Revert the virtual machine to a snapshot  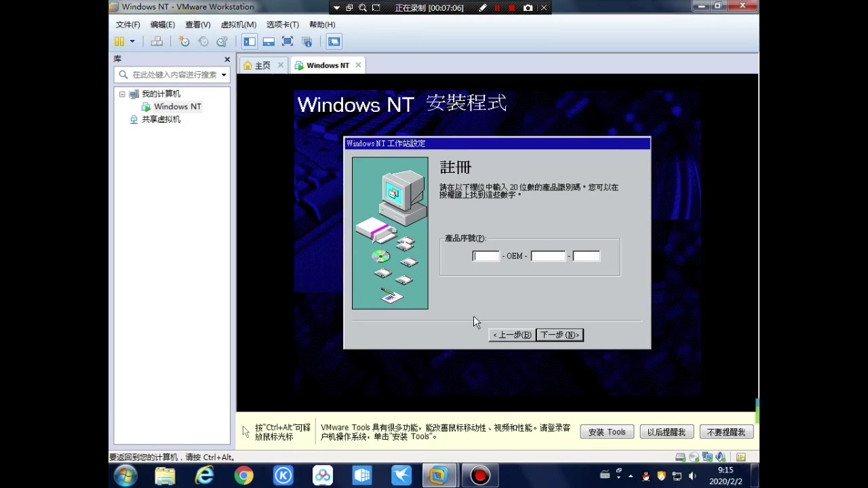(x=203, y=41)
